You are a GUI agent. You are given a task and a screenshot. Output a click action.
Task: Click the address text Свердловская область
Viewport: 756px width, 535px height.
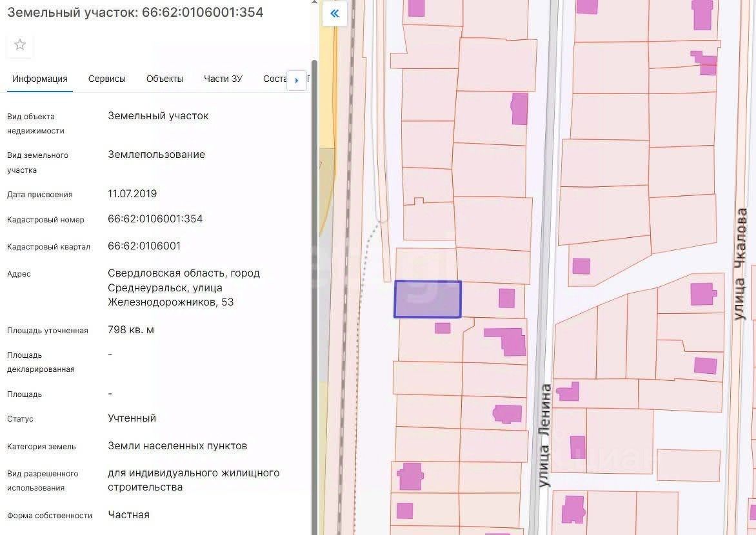pos(167,273)
